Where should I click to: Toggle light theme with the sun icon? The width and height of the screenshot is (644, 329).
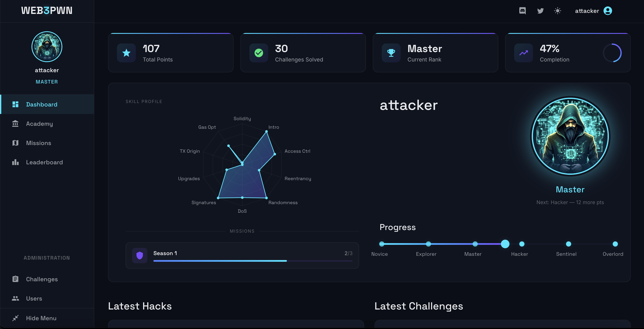point(558,10)
